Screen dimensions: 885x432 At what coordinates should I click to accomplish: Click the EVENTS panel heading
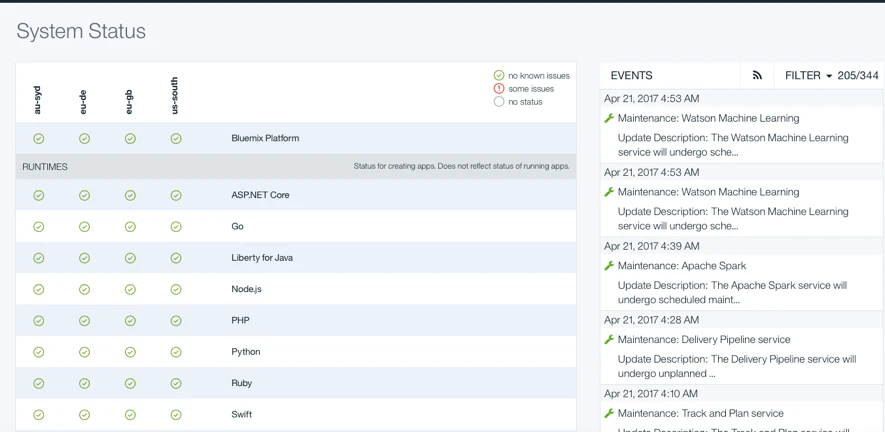pyautogui.click(x=632, y=75)
